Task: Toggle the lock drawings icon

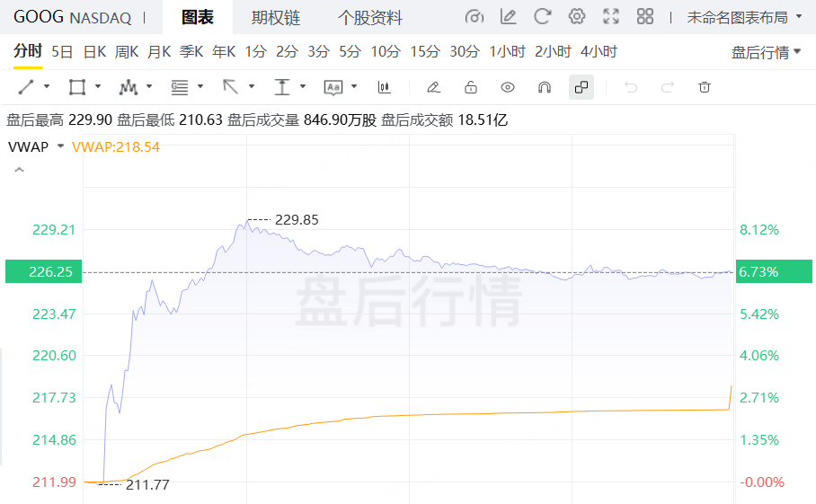Action: pos(470,87)
